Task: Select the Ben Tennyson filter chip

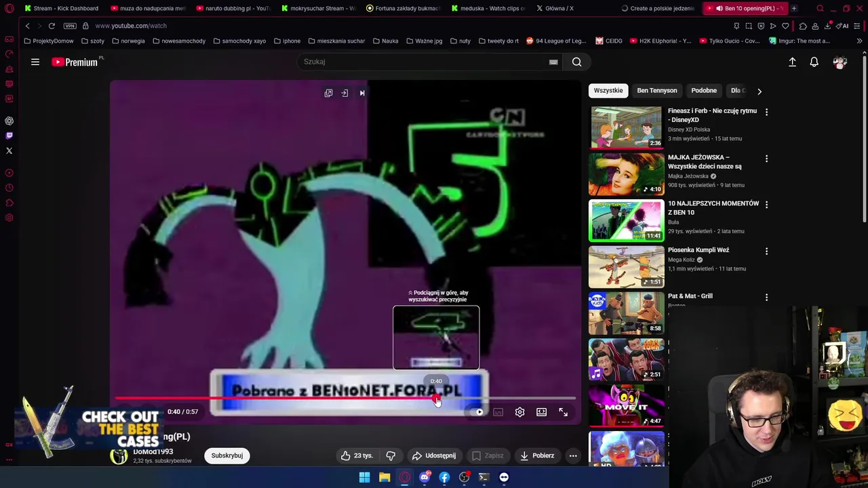Action: (656, 90)
